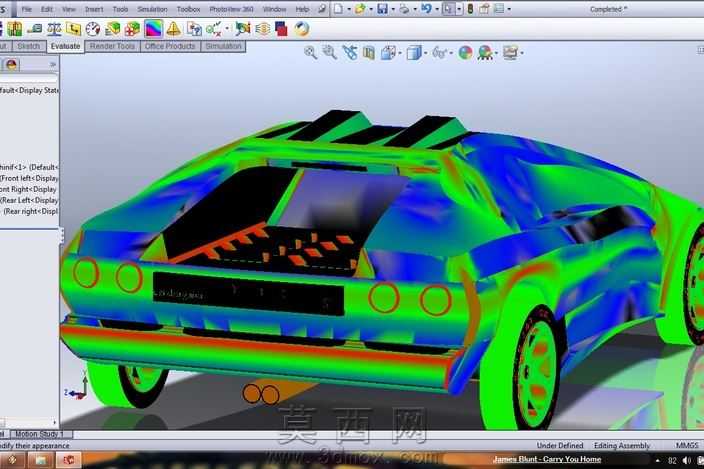Click the DisplayManager color ball tab
Viewport: 704px width, 469px height.
click(x=12, y=65)
